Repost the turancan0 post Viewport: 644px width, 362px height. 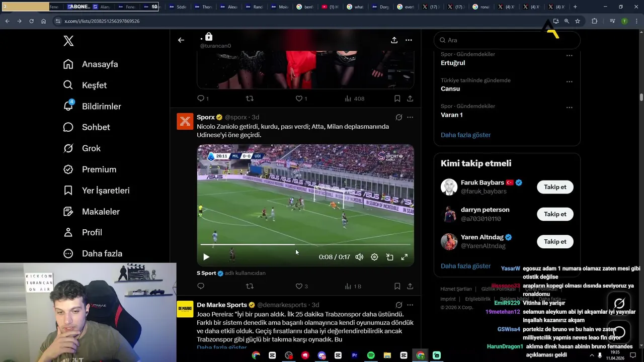(x=250, y=99)
